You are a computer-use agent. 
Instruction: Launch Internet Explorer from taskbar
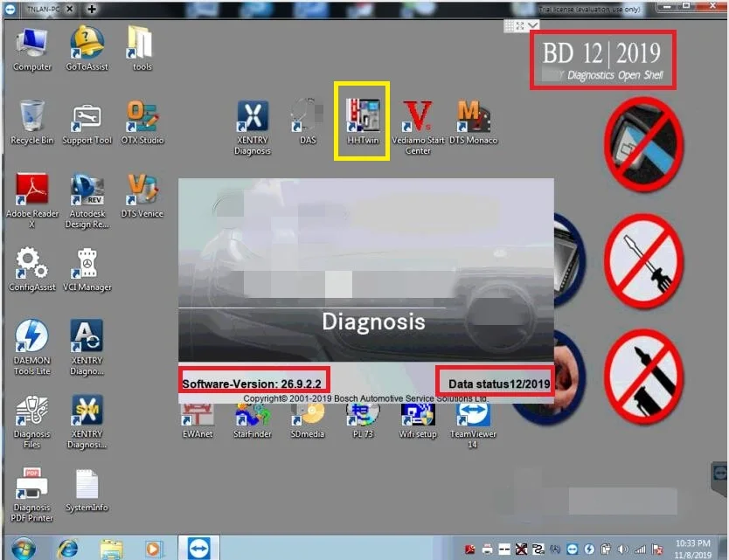[x=68, y=549]
